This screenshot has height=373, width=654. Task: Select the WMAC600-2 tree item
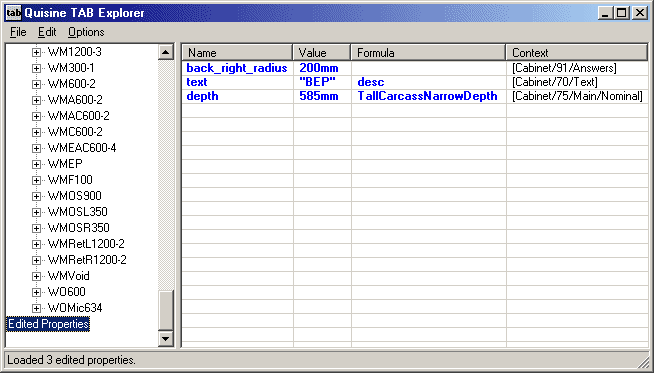coord(78,116)
